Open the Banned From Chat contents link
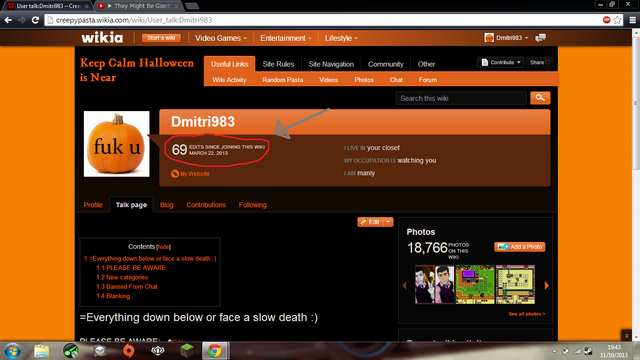 tap(127, 287)
